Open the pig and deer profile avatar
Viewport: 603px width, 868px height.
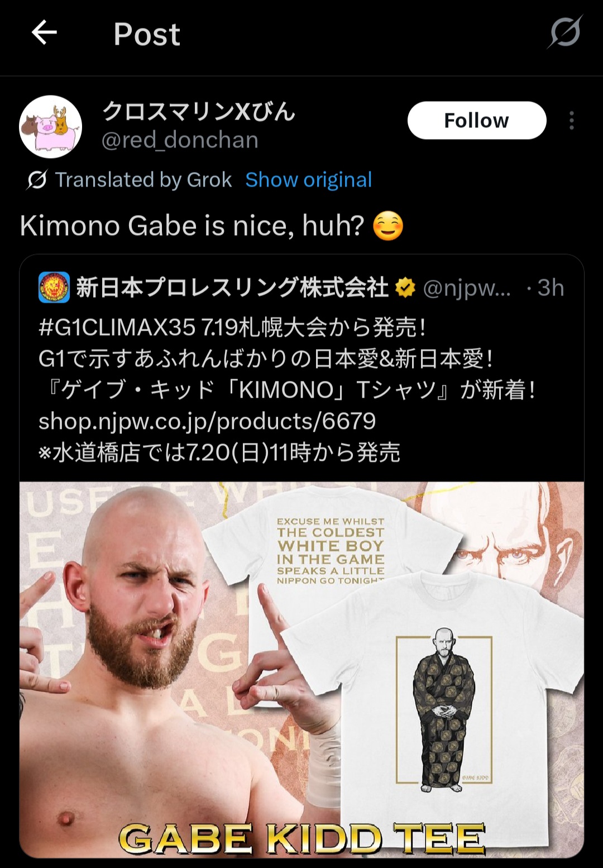(51, 127)
